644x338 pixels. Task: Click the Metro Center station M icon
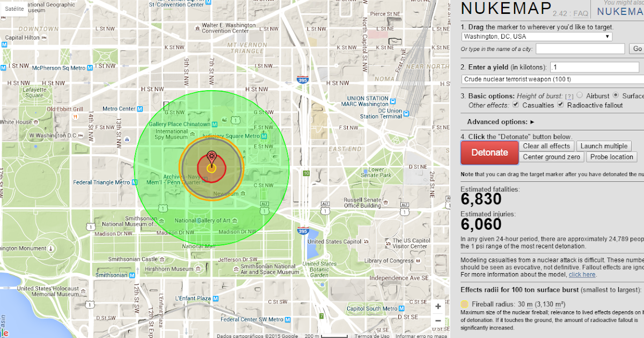140,109
